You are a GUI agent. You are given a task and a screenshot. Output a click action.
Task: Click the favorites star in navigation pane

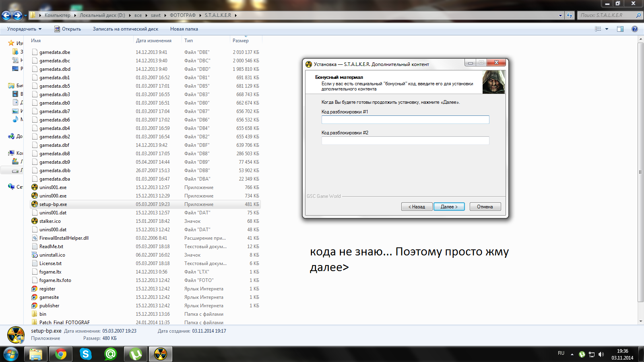11,43
